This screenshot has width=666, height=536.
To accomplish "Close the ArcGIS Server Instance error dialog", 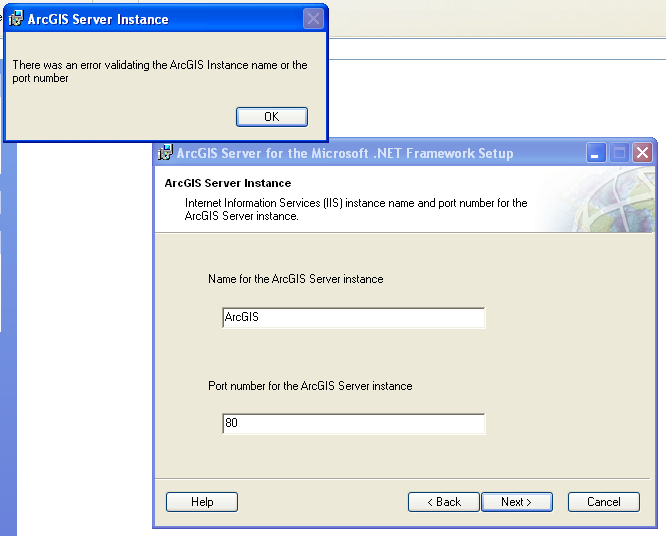I will pyautogui.click(x=313, y=19).
